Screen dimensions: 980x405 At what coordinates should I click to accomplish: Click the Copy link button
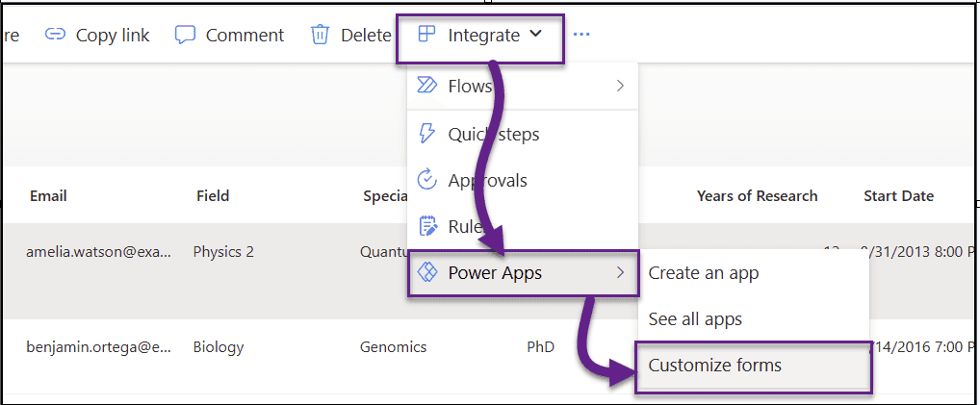click(97, 35)
